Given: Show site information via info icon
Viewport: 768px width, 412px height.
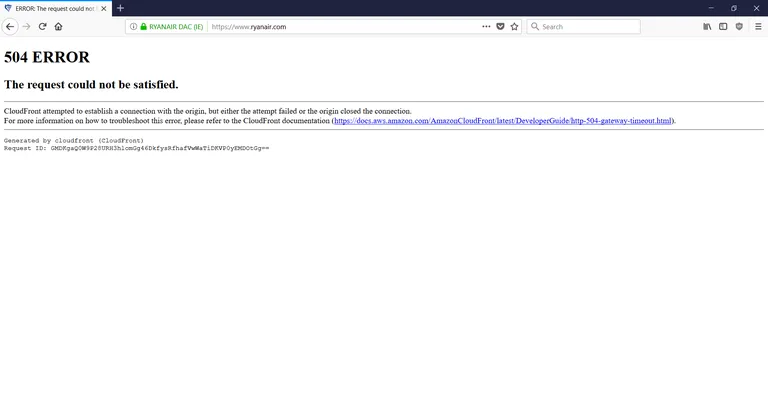Looking at the screenshot, I should [133, 26].
